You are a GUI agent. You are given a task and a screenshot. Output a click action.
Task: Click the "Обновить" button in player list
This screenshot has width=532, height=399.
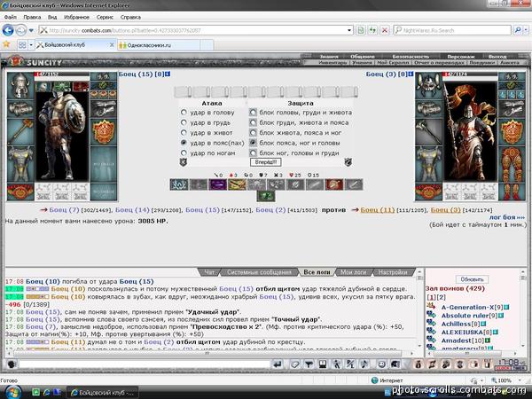pos(472,279)
